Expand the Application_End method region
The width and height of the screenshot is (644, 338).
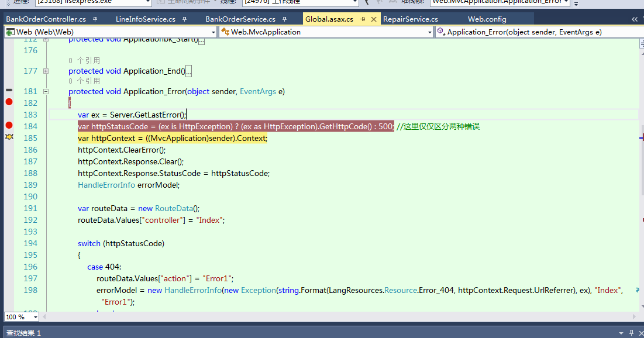[46, 71]
